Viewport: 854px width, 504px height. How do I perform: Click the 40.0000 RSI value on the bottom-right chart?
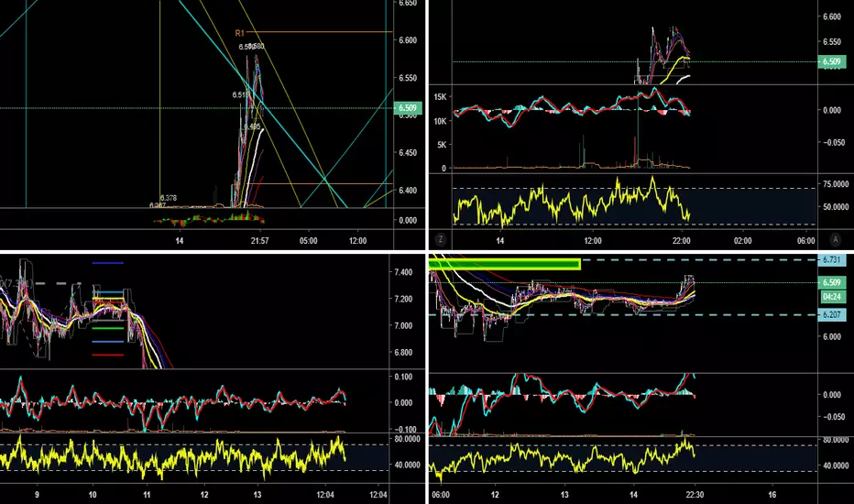[836, 466]
